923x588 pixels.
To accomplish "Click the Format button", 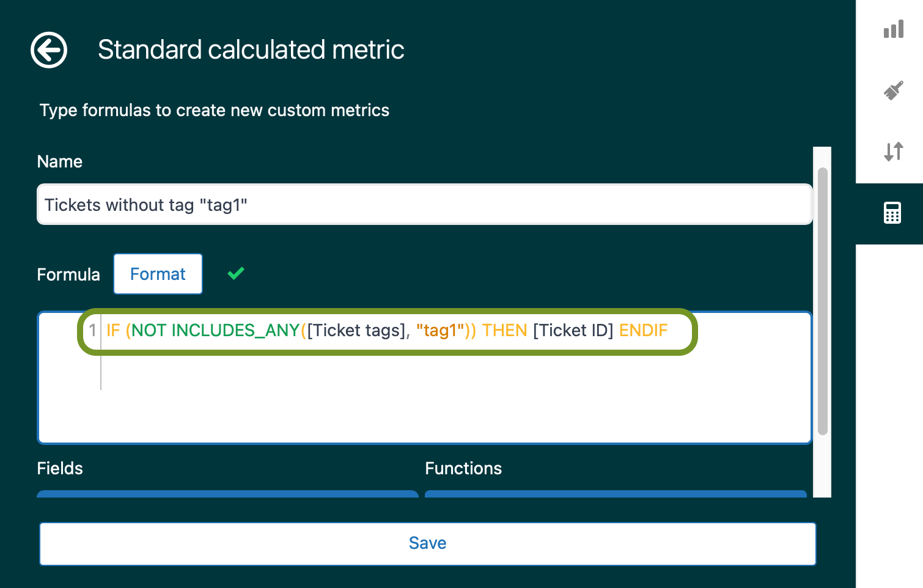I will coord(158,273).
